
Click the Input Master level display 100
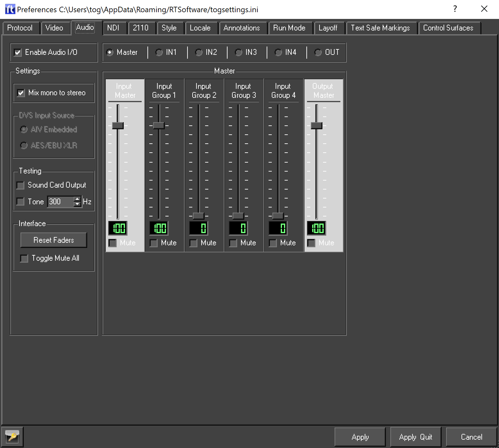tap(118, 228)
